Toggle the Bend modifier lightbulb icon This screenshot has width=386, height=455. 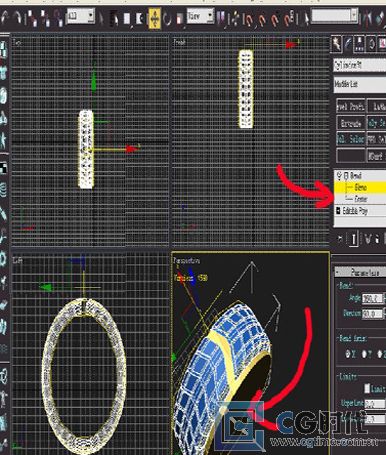click(x=339, y=176)
